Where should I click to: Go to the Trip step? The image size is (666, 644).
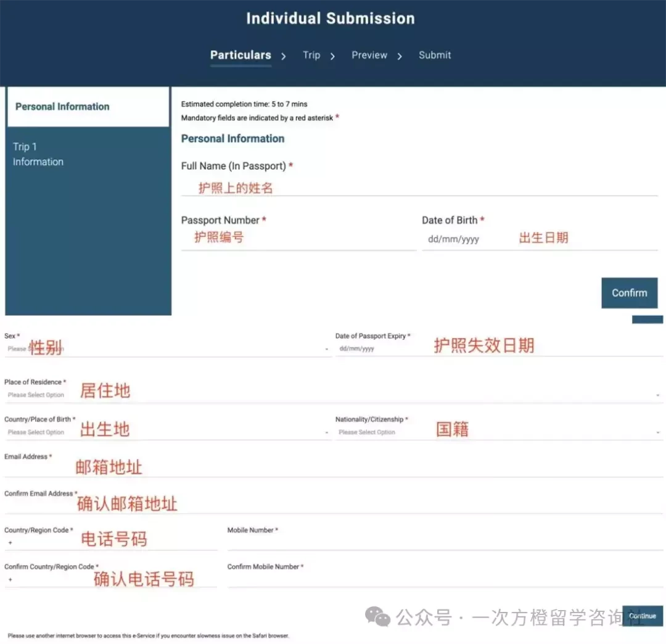311,56
